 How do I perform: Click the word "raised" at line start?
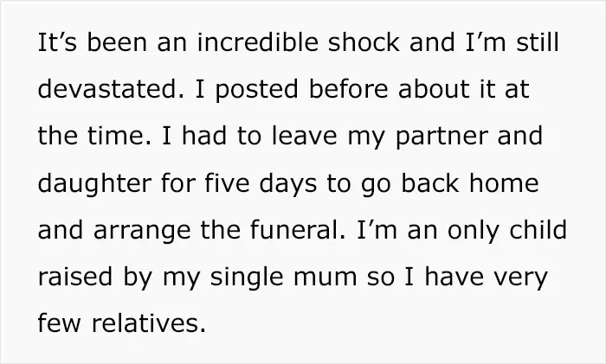(75, 276)
